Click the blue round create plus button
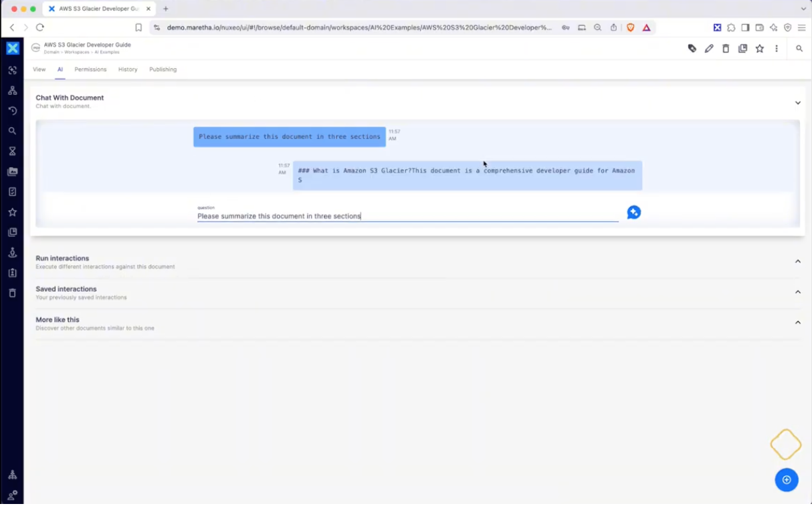 click(787, 480)
